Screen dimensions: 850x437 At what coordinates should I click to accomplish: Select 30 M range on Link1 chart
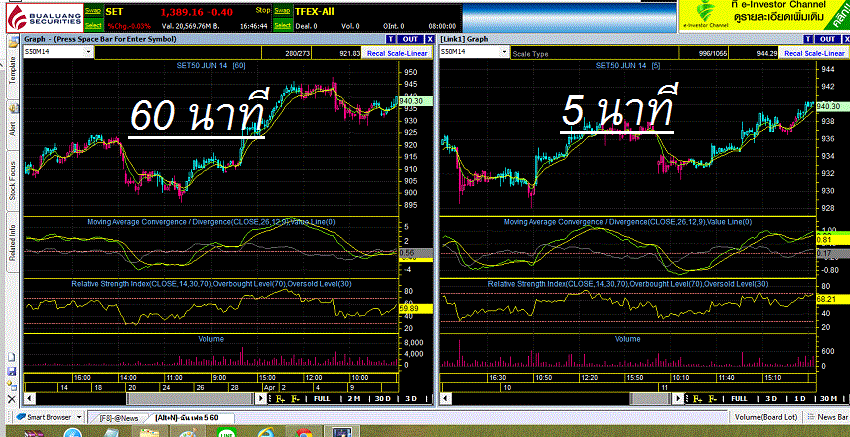(x=828, y=399)
